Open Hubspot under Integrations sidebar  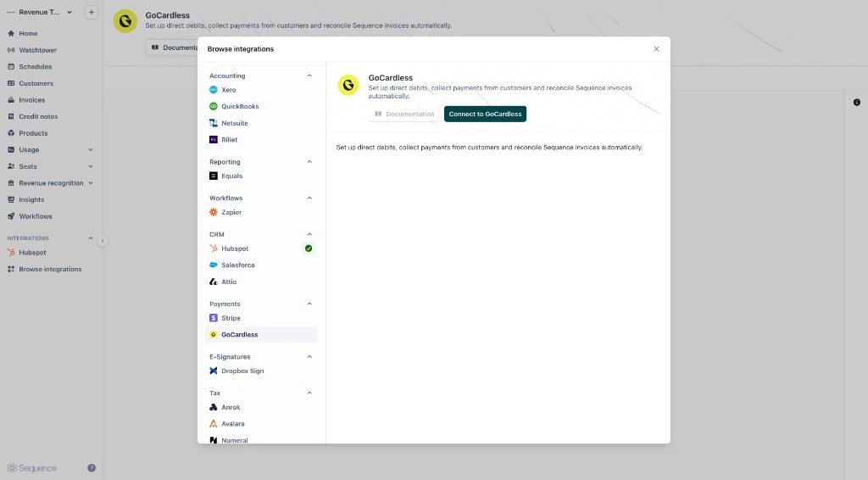point(33,253)
